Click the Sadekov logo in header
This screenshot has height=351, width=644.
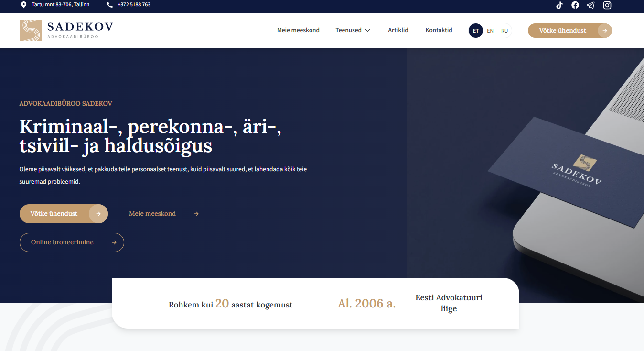tap(66, 30)
